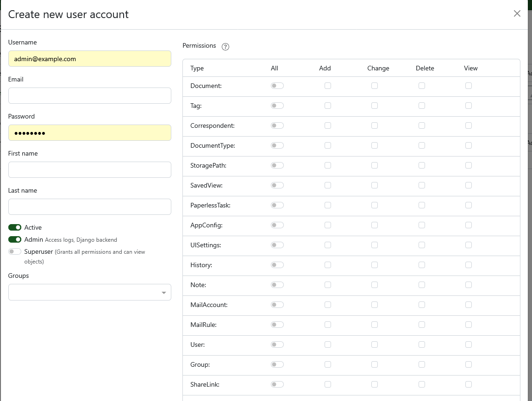Screen dimensions: 532x401
Task: Toggle All permissions for SavedView
Action: (x=277, y=185)
